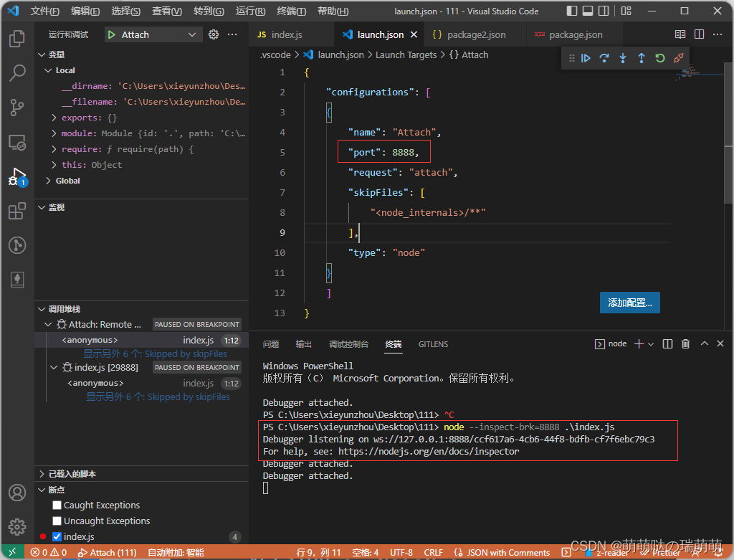Open launch.json via debug gear icon
Image resolution: width=734 pixels, height=560 pixels.
point(214,34)
